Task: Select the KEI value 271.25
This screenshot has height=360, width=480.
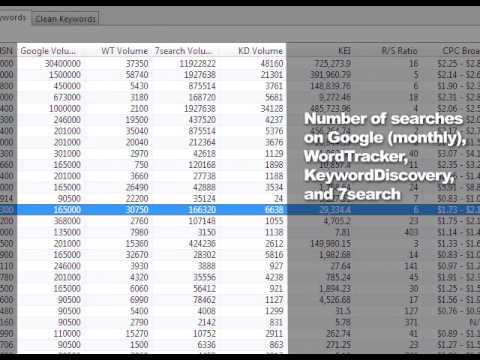Action: point(338,345)
